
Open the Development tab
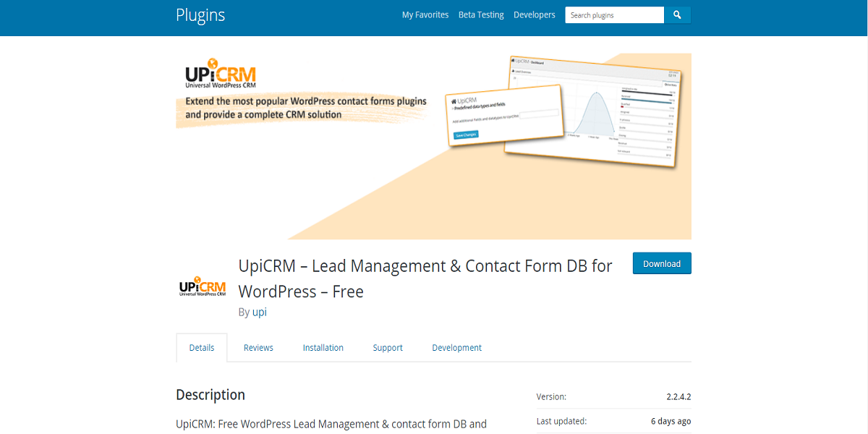pos(457,348)
